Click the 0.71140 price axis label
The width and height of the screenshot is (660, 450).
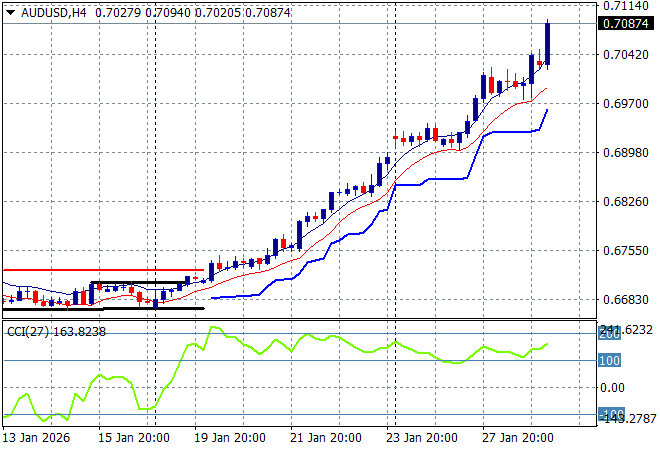click(x=626, y=6)
